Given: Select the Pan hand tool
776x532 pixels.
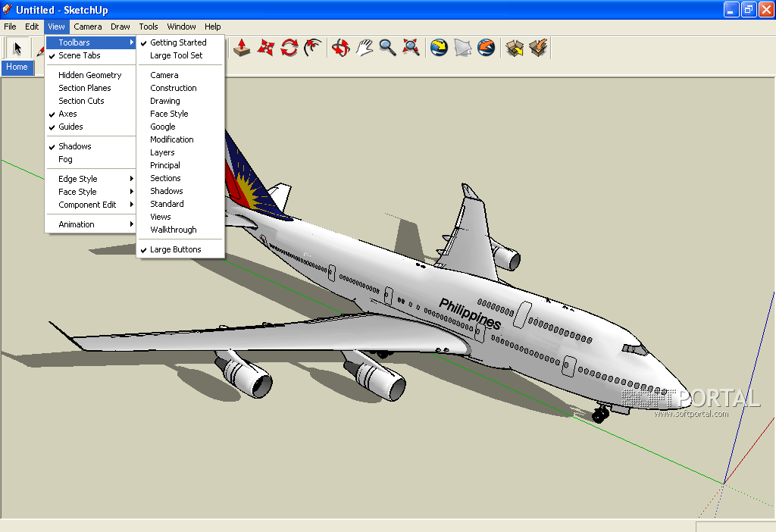Looking at the screenshot, I should point(365,48).
